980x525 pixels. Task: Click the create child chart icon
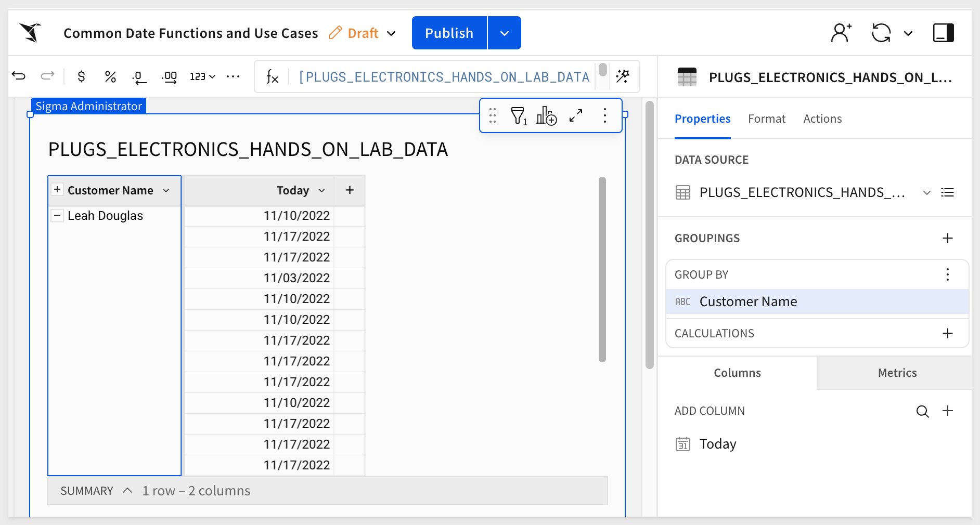547,115
